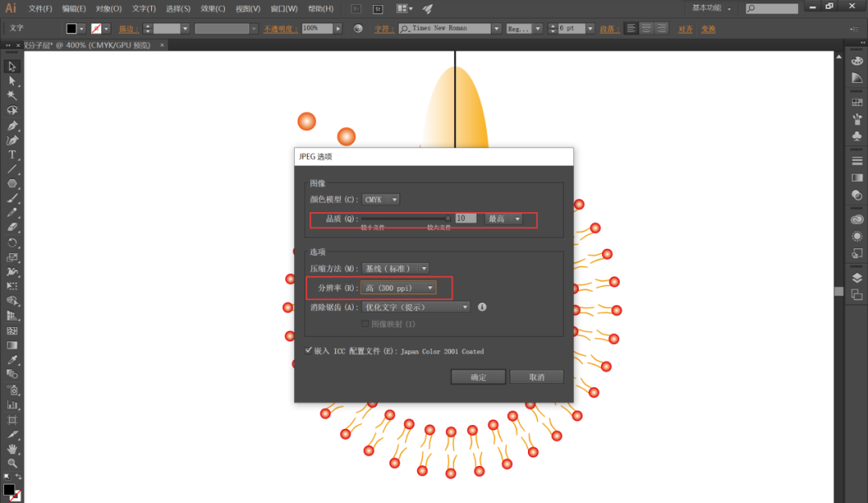Open the CMYK color model dropdown
This screenshot has width=868, height=503.
coord(381,199)
